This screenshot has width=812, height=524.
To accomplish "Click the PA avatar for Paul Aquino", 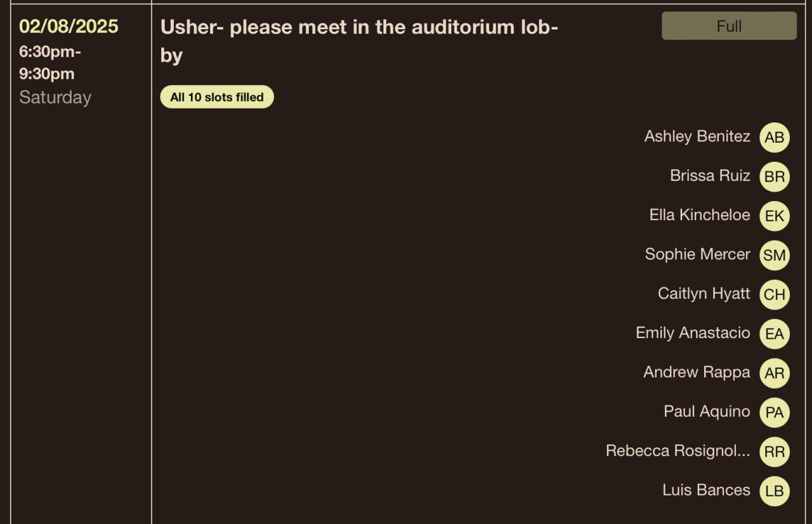I will click(x=774, y=413).
